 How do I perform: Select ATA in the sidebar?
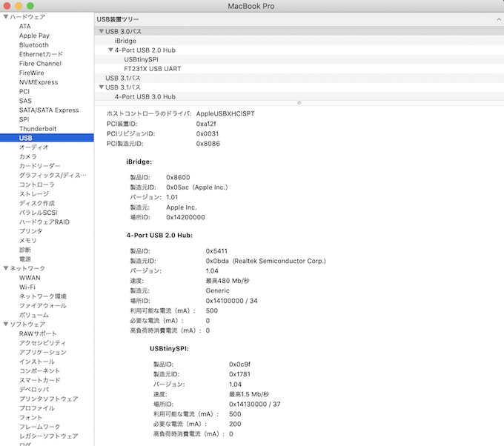pos(24,27)
